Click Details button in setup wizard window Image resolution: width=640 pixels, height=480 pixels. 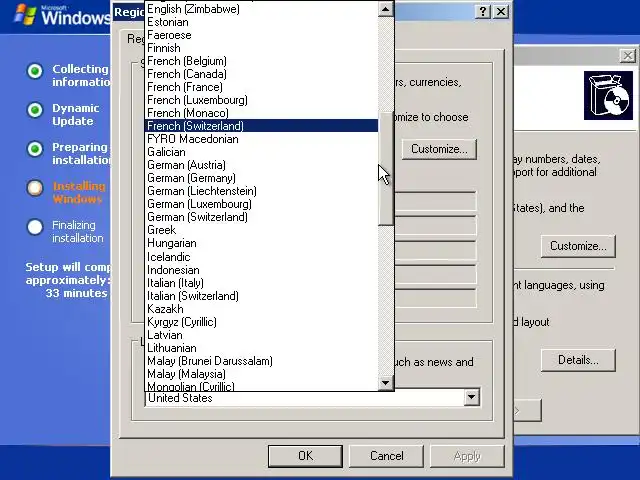pyautogui.click(x=578, y=360)
